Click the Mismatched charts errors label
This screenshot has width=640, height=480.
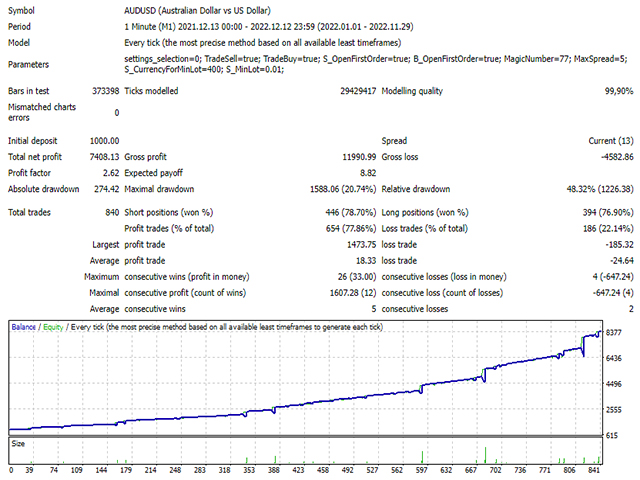click(42, 112)
